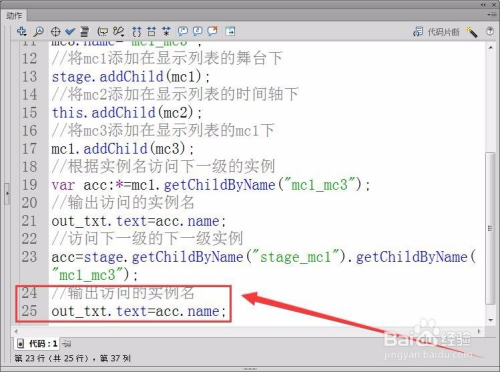
Task: Place cursor in stage.addChild(mc1); line
Action: (131, 77)
